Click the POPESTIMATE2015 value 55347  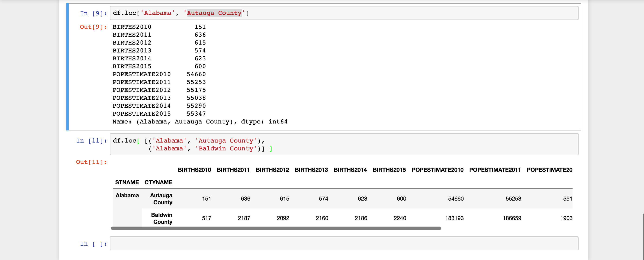[x=196, y=114]
